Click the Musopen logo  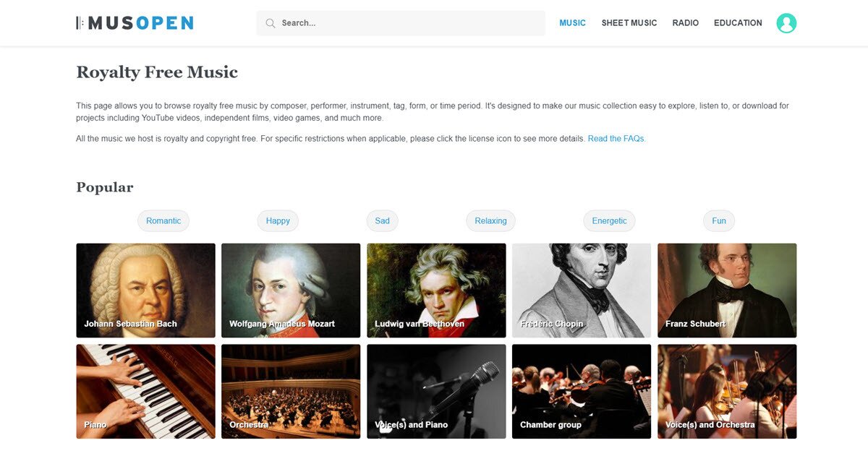[135, 23]
